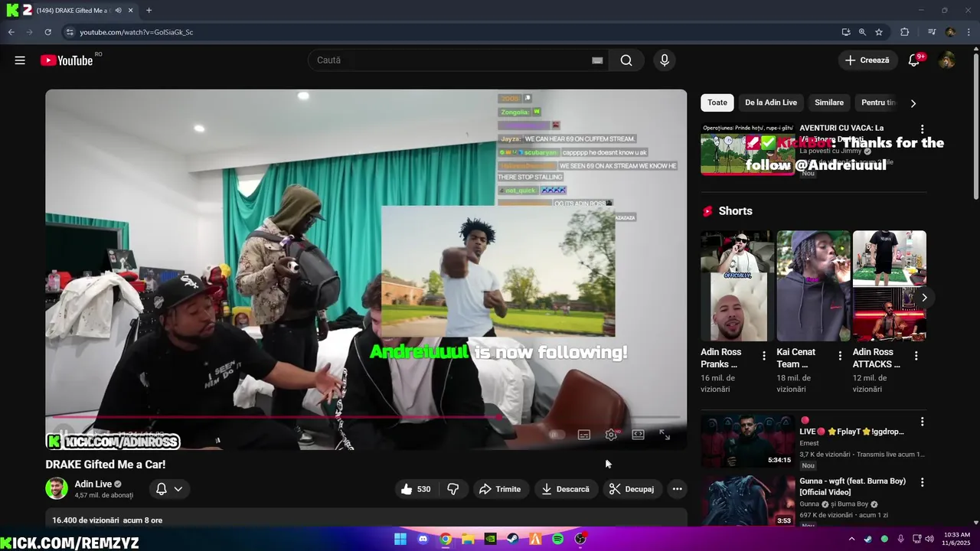Open the Adin Ross Pranks short thumbnail
This screenshot has height=551, width=980.
tap(737, 285)
